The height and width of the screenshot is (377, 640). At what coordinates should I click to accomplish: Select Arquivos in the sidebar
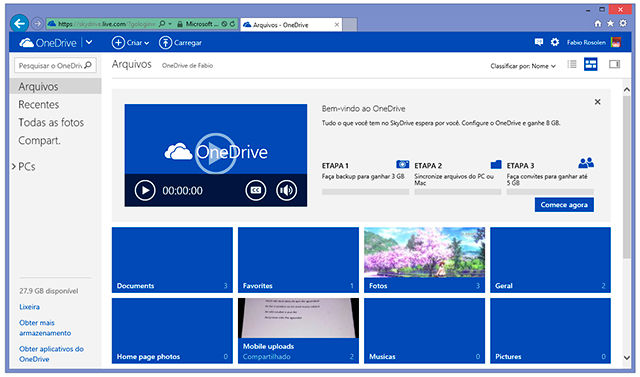click(55, 86)
